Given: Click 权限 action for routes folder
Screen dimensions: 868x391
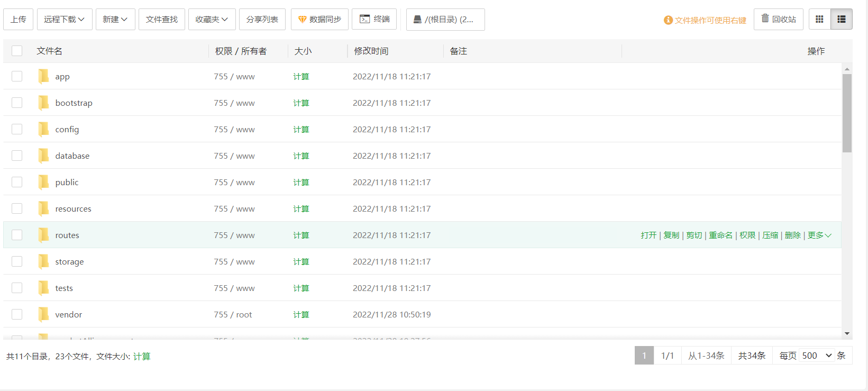Looking at the screenshot, I should click(x=747, y=235).
